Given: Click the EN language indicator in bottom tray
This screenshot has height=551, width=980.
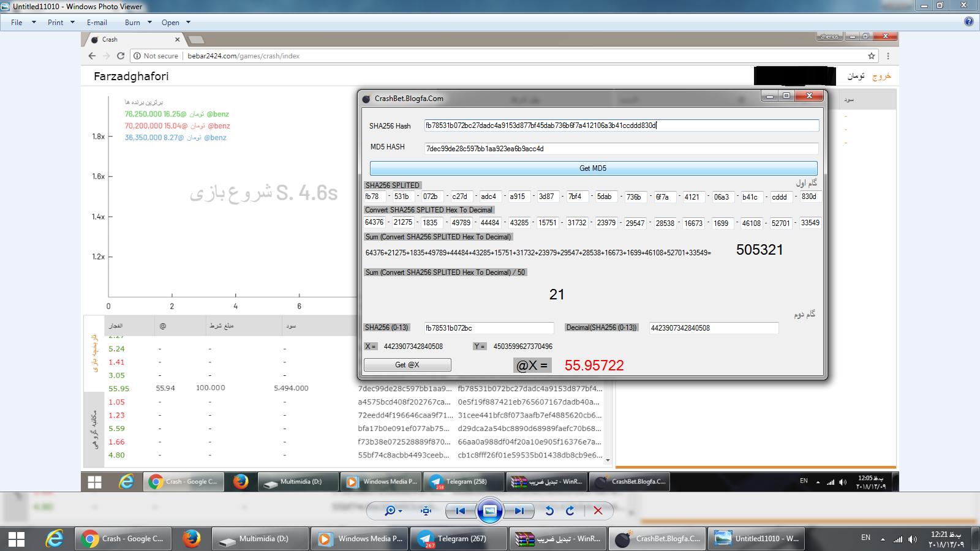Looking at the screenshot, I should tap(865, 538).
